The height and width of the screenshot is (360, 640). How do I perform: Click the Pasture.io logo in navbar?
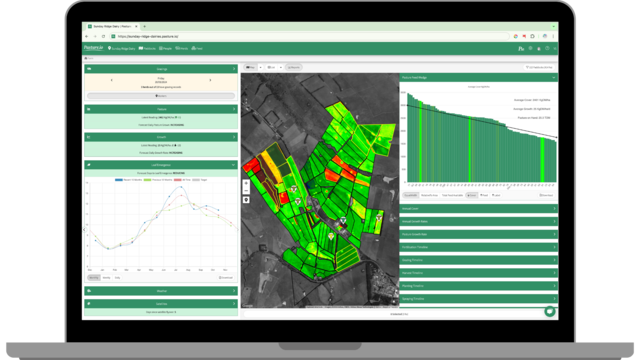coord(93,48)
